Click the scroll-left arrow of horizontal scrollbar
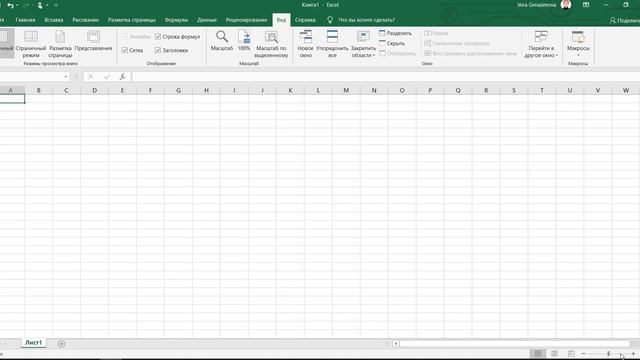This screenshot has width=640, height=360. [x=396, y=344]
